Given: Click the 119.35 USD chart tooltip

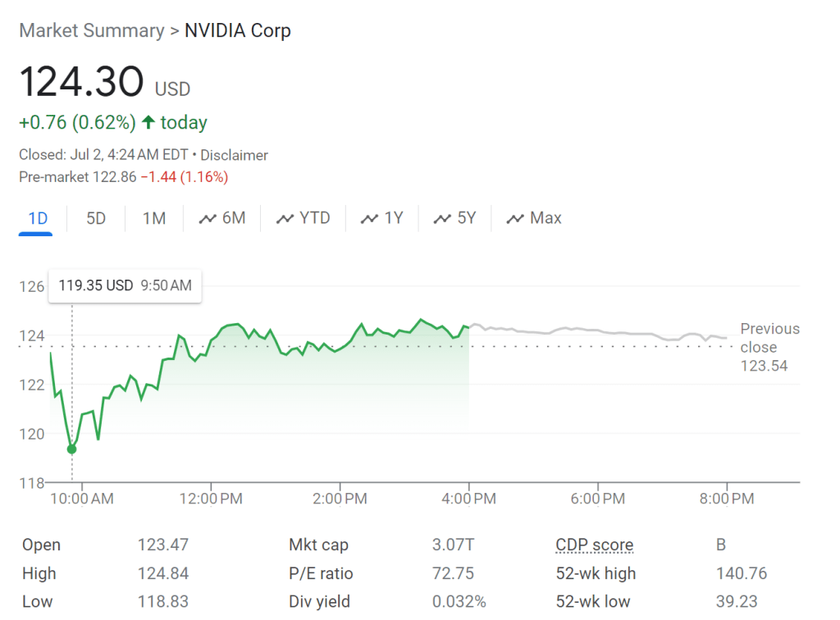Looking at the screenshot, I should coord(125,285).
